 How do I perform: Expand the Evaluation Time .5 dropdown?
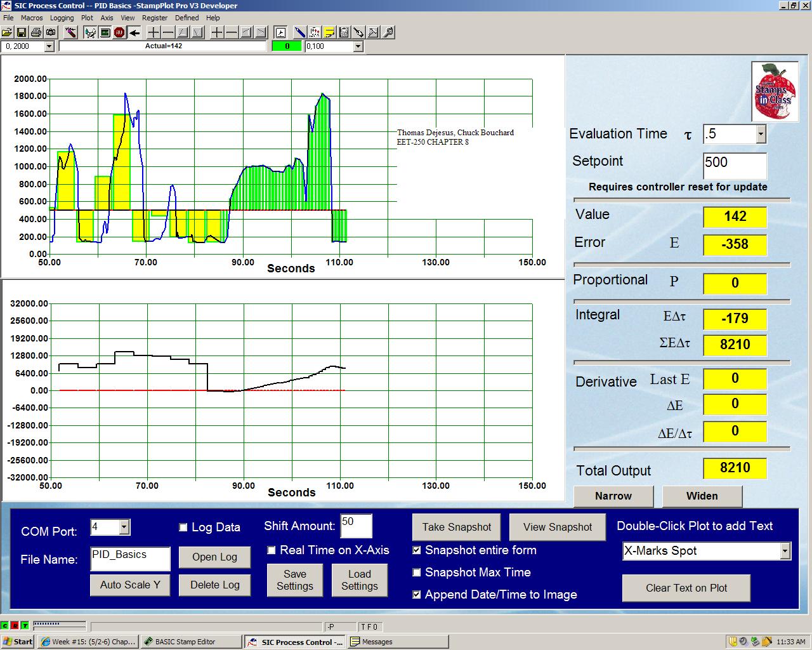761,134
